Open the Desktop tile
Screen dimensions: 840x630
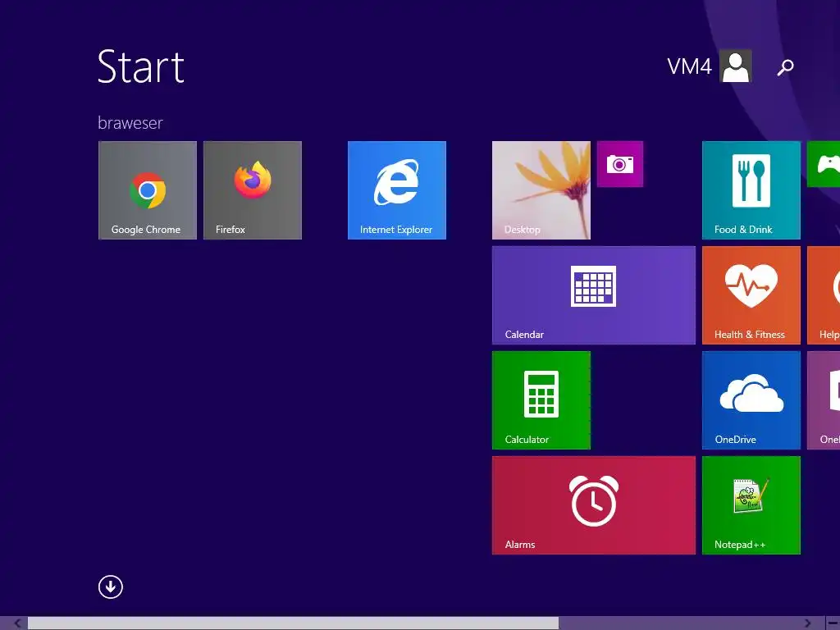click(x=541, y=190)
